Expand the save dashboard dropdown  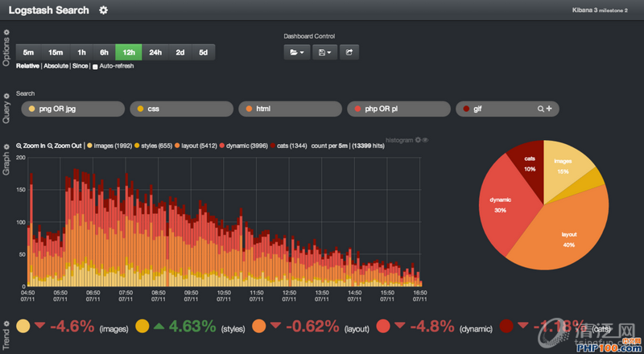pos(325,51)
